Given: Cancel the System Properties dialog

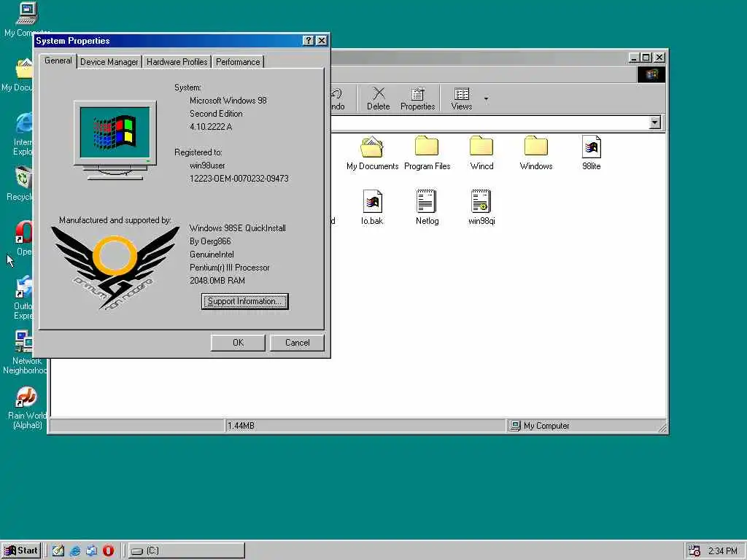Looking at the screenshot, I should click(298, 343).
